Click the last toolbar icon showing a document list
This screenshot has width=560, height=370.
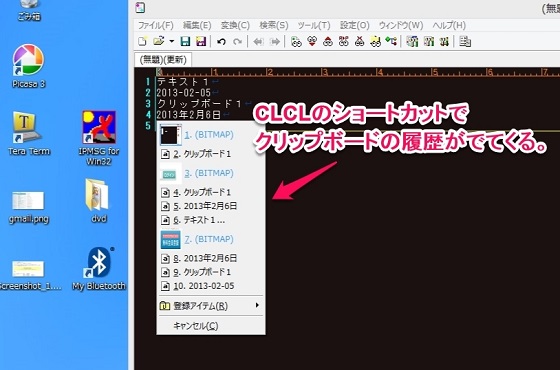465,42
